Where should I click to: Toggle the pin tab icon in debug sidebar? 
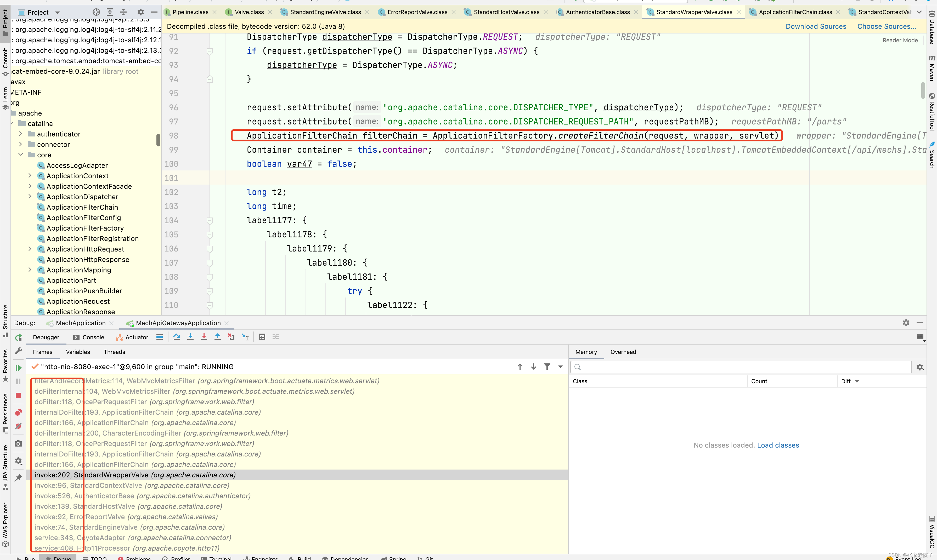18,478
